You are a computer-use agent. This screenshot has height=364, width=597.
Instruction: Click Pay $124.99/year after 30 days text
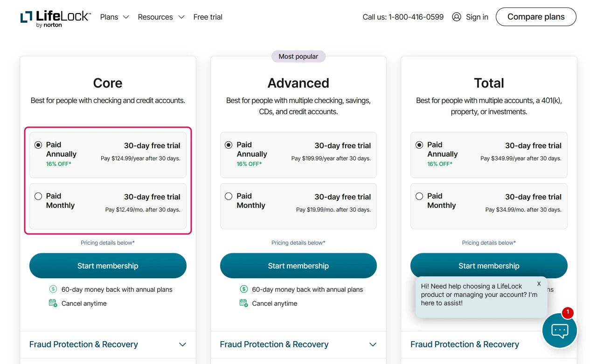tap(140, 158)
